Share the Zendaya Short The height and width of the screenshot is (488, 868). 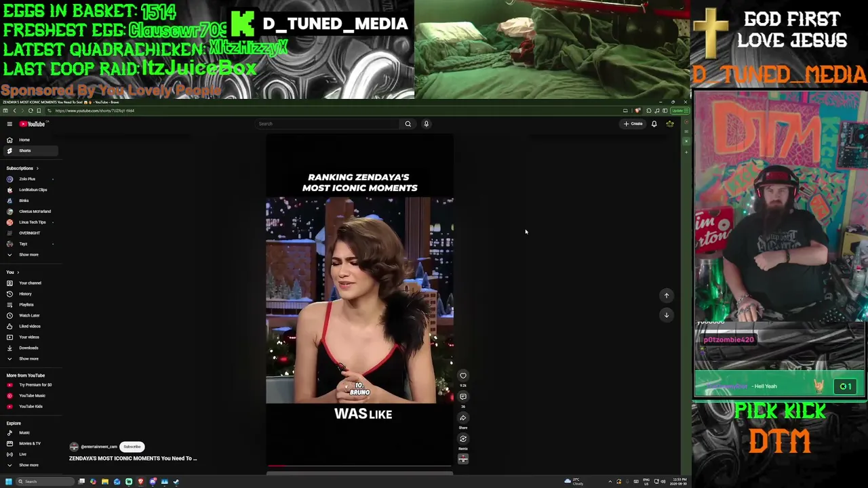point(463,418)
